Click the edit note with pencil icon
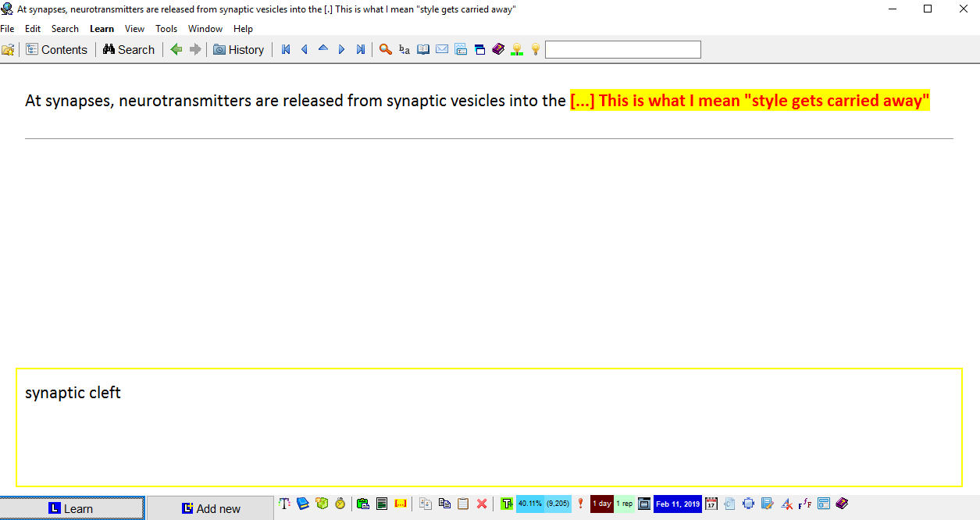Image resolution: width=980 pixels, height=520 pixels. pos(767,504)
